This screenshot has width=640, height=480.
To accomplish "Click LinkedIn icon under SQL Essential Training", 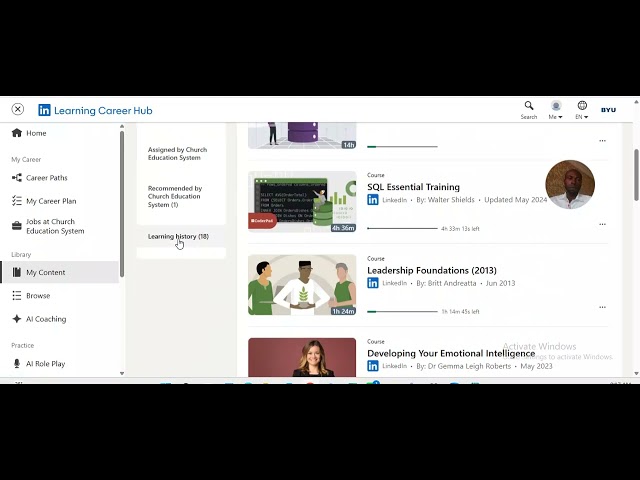I will pyautogui.click(x=373, y=200).
